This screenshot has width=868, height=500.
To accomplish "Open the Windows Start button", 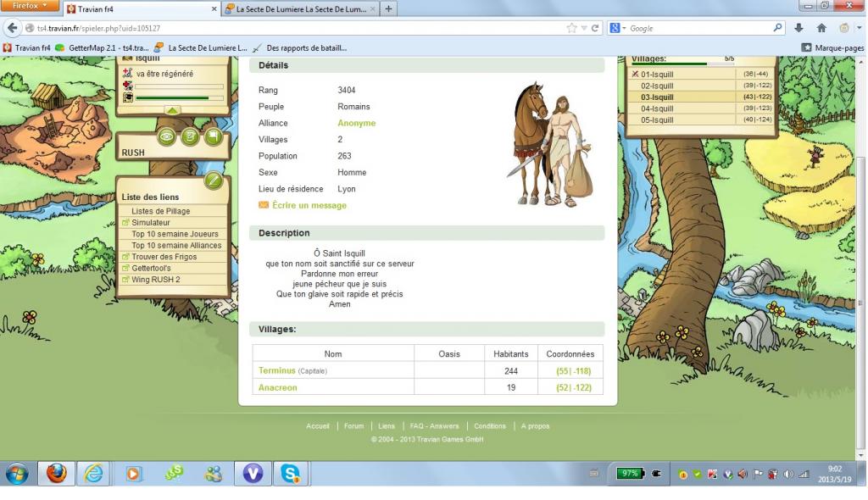I will [17, 474].
